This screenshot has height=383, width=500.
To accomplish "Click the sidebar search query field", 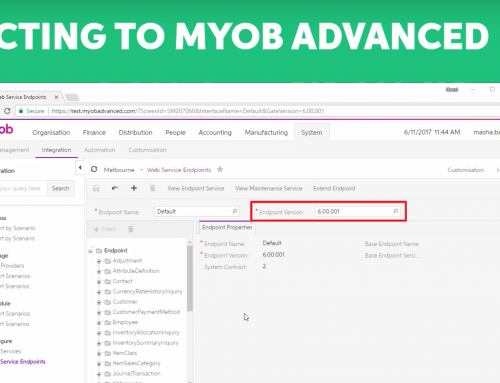I will point(23,189).
